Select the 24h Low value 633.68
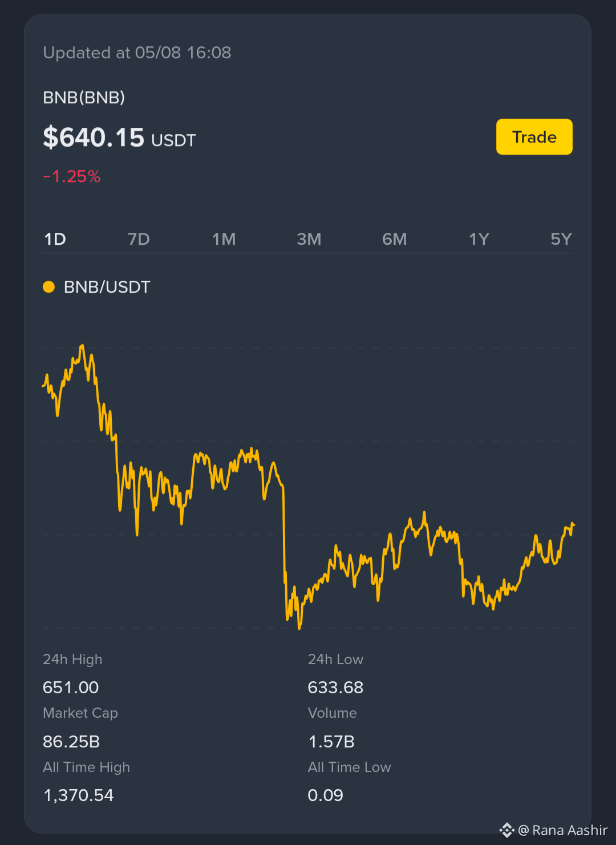The height and width of the screenshot is (845, 616). (335, 688)
